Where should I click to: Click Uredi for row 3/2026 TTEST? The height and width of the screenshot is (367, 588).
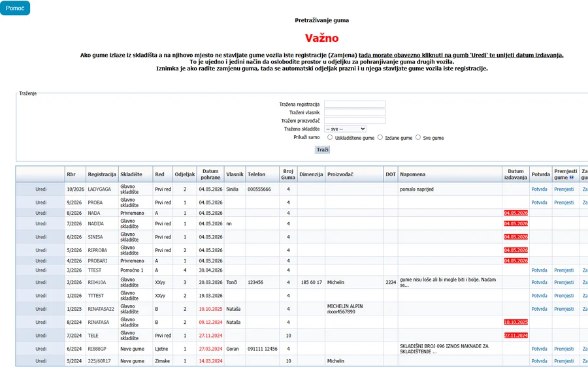[x=41, y=270]
